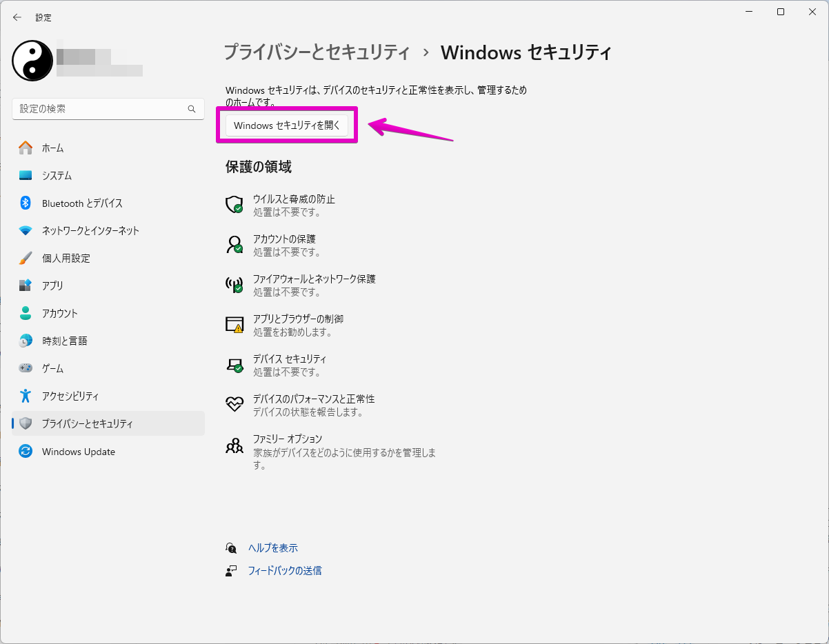Click the search magnifier icon in settings search

tap(192, 109)
